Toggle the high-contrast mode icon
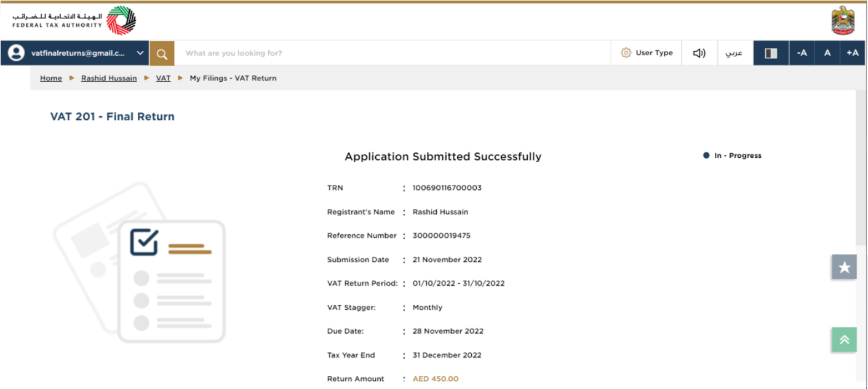 [x=771, y=53]
